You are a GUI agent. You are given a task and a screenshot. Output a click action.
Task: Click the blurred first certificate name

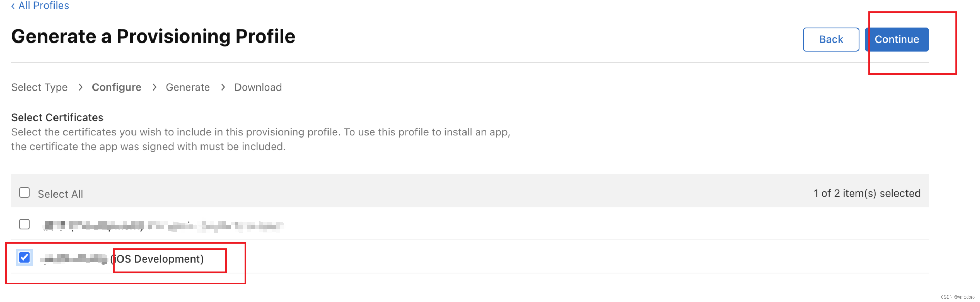163,226
